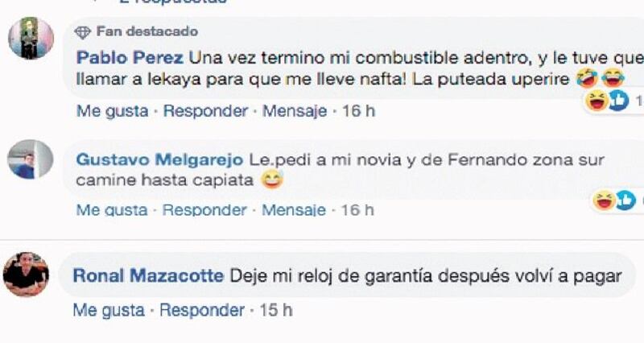The image size is (644, 343).
Task: Click Gustavo Melgarejo's profile avatar
Action: click(x=31, y=159)
